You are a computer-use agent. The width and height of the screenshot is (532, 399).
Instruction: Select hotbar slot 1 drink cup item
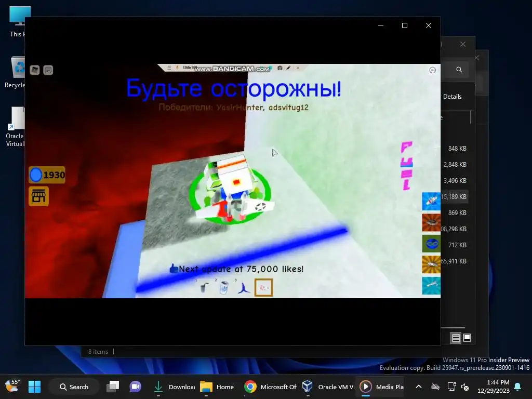[x=204, y=287]
